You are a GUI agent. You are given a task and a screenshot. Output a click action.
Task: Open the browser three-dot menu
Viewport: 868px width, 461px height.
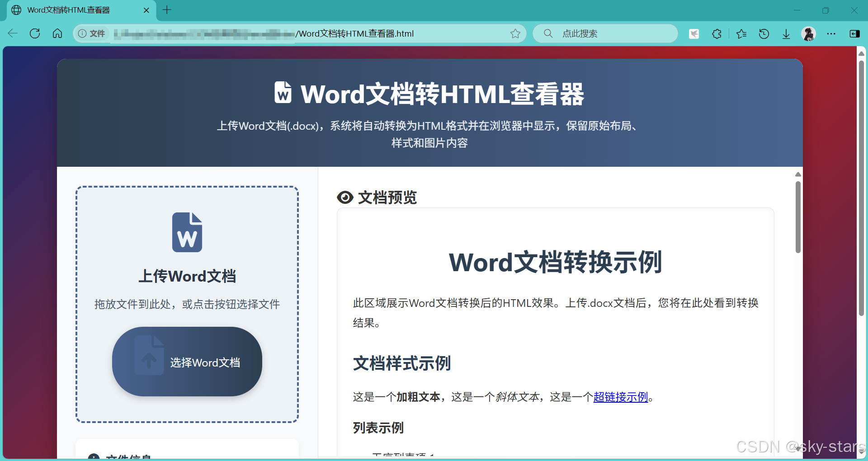point(831,33)
